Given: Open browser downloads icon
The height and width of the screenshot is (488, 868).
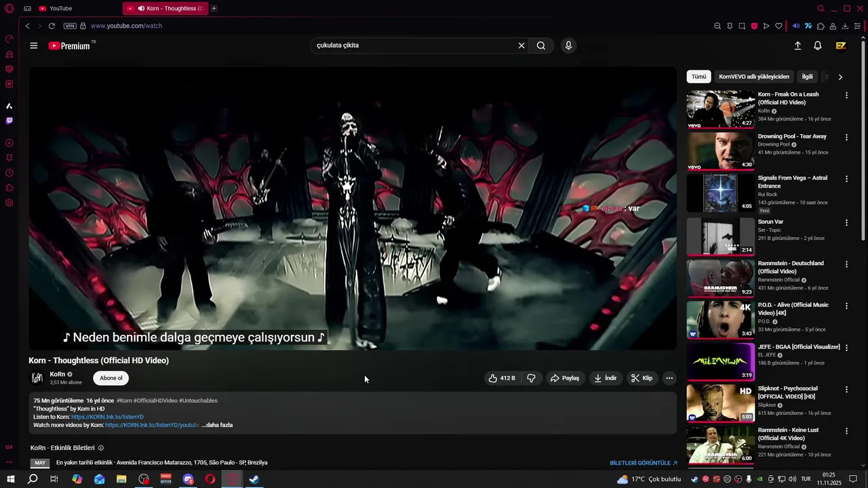Looking at the screenshot, I should 845,26.
